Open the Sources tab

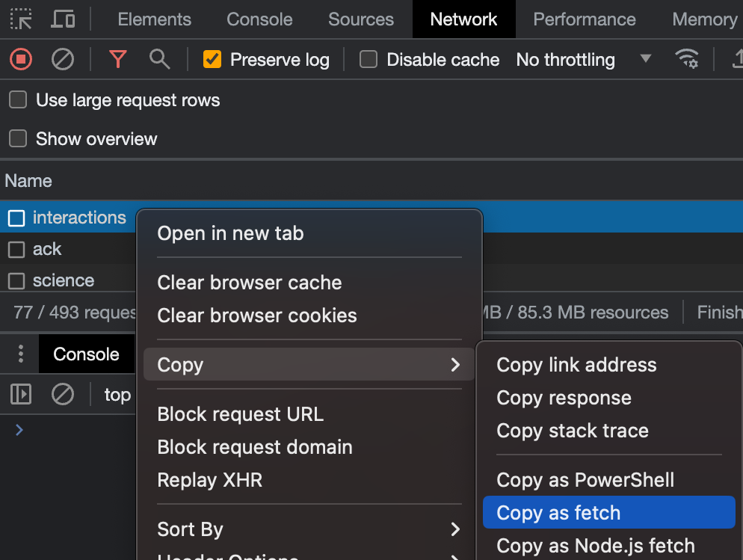click(361, 19)
